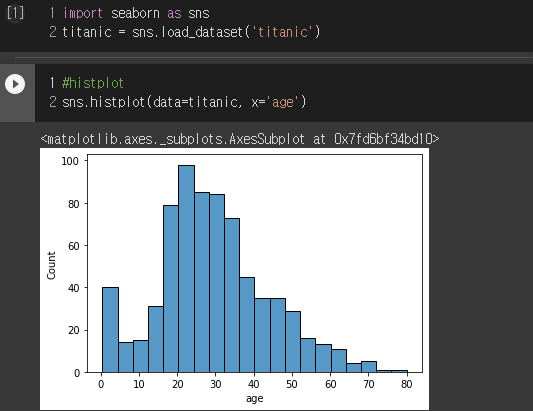
Task: Click the y-axis tick label 20
Action: 74,330
